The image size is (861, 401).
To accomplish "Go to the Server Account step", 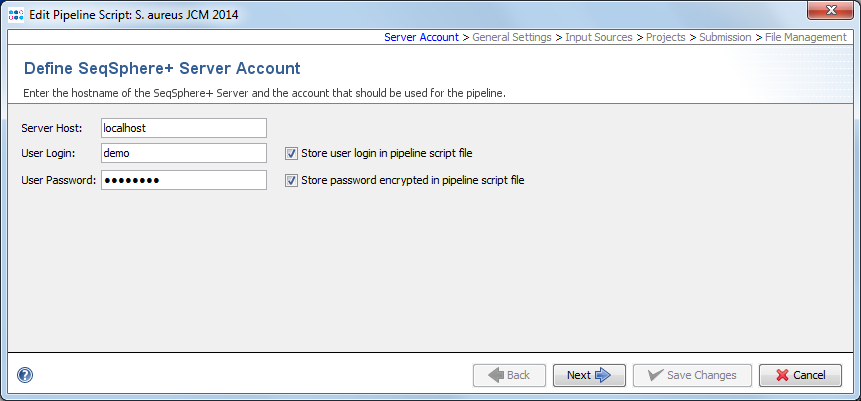I will [x=421, y=37].
